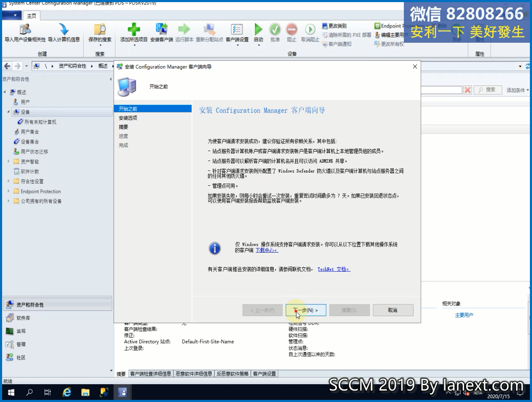Screen dimensions: 532x402
Task: Expand the Compliance Settings (符合性设置) folder
Action: click(x=8, y=182)
